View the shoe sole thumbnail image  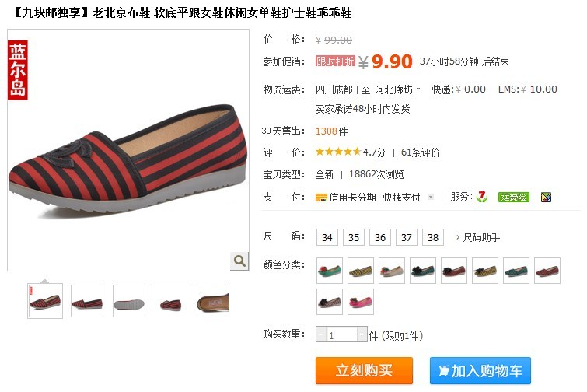pos(129,301)
